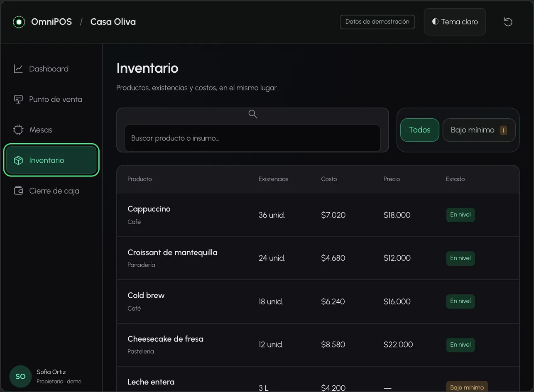Click the En nivel badge for Cappuccino
Screen dimensions: 534x392
click(x=461, y=215)
